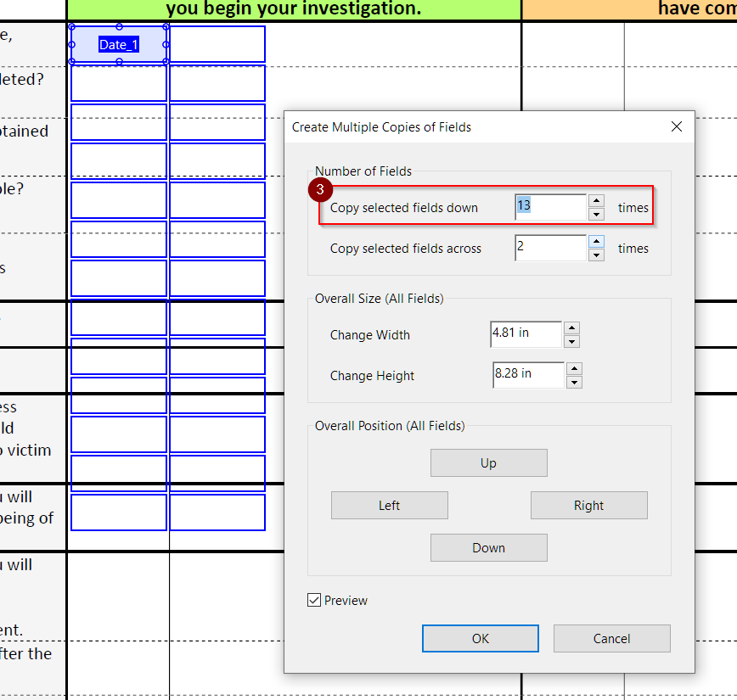
Task: Click the Copy selected fields across input
Action: [549, 248]
